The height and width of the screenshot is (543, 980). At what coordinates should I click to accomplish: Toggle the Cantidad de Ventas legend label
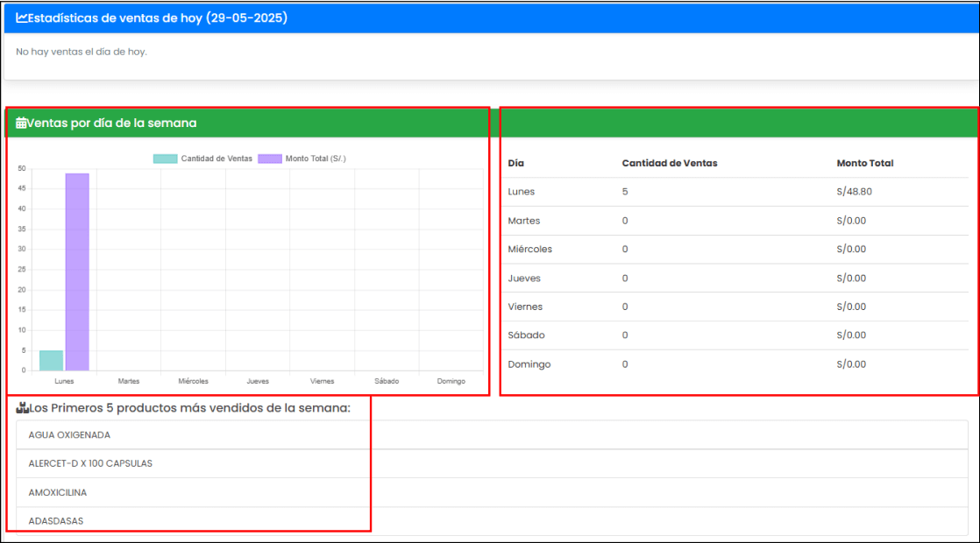217,159
